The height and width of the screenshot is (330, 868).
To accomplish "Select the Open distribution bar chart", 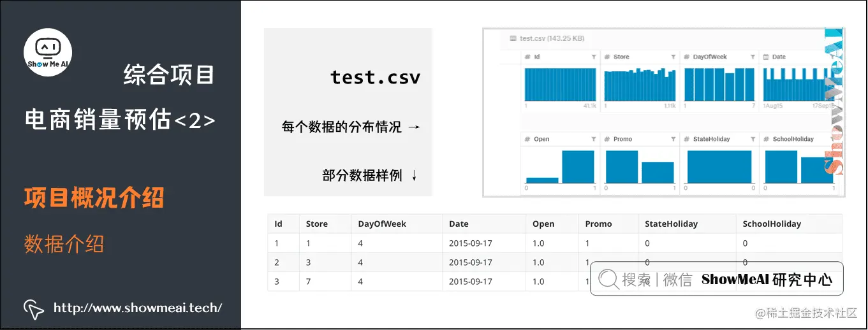I will (560, 167).
